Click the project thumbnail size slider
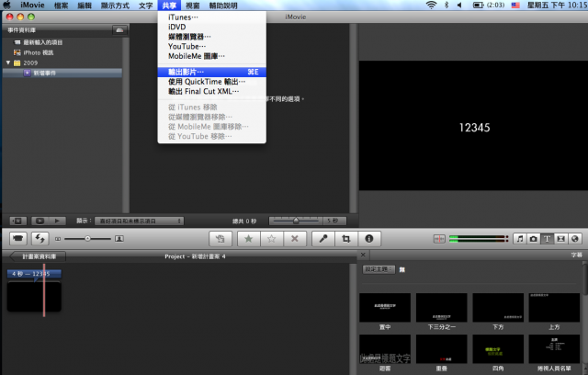This screenshot has height=375, width=588. click(87, 238)
